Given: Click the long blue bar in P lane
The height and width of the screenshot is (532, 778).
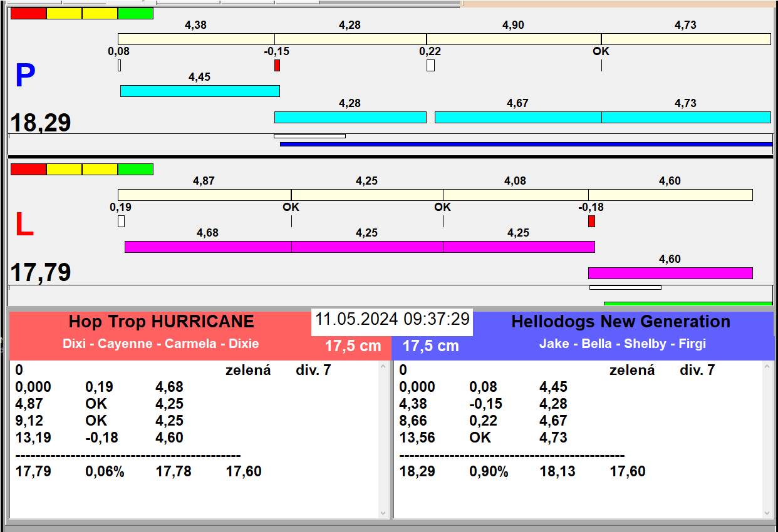Looking at the screenshot, I should 526,144.
